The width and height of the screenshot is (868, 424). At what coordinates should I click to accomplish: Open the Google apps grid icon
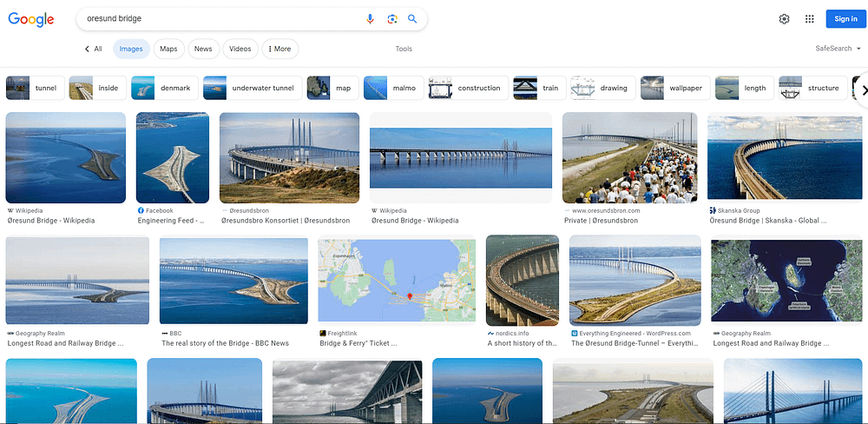pos(809,19)
